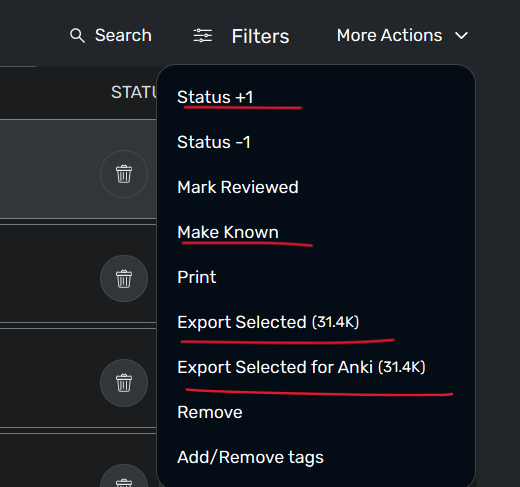Select Export Selected for Anki
The width and height of the screenshot is (520, 487).
(x=301, y=367)
